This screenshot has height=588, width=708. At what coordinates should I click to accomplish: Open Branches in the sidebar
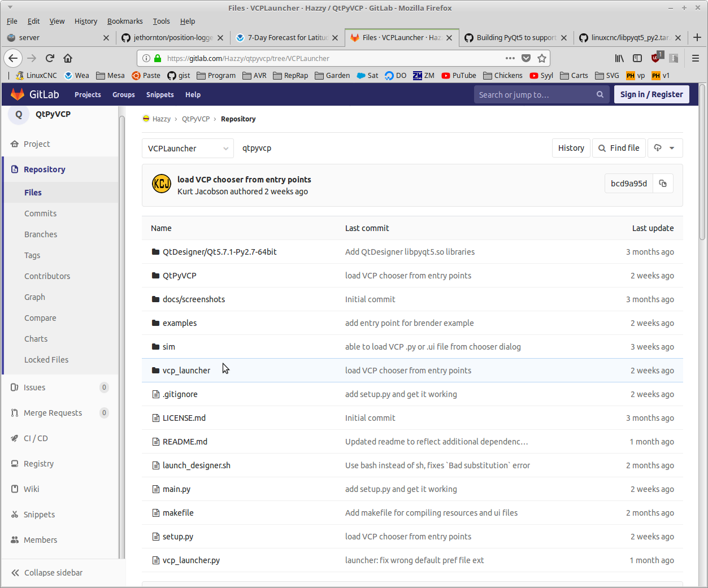[x=41, y=234]
